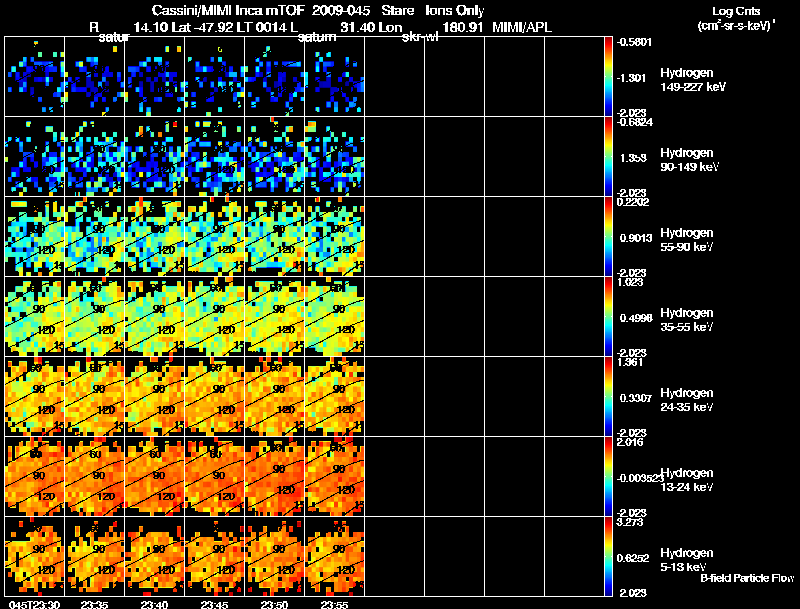800x609 pixels.
Task: Click the '23:40' time axis label
Action: coord(155,605)
